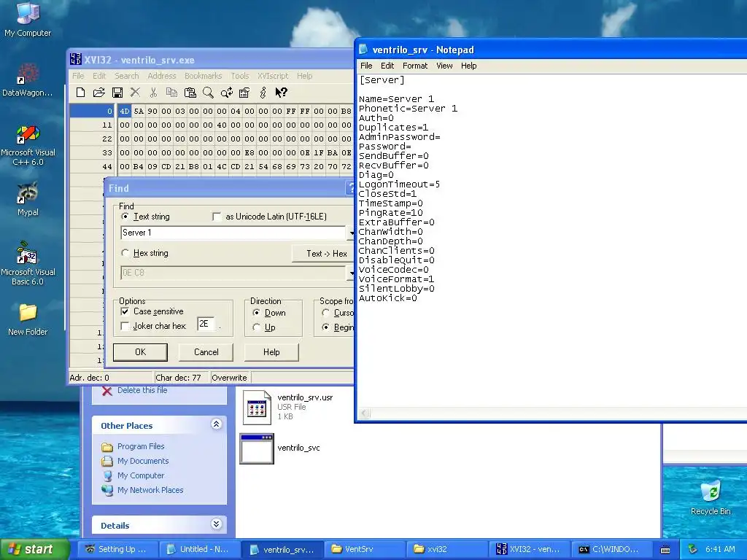Click the Paste clipboard icon in XVI32 toolbar

pyautogui.click(x=190, y=93)
